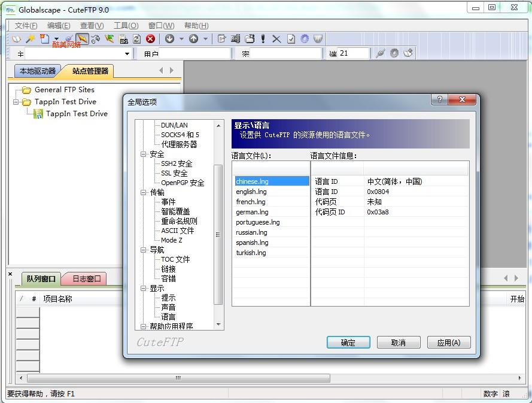The image size is (532, 403).
Task: Select the 代理服务器 tree item
Action: click(179, 144)
